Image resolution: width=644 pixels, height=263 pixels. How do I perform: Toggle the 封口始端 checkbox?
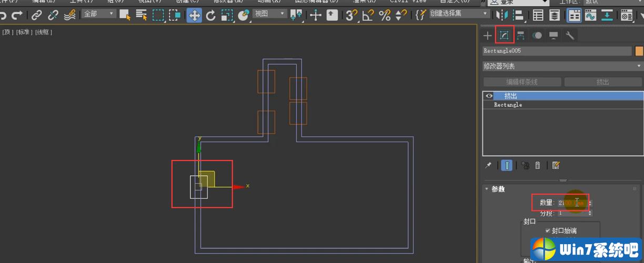click(548, 230)
